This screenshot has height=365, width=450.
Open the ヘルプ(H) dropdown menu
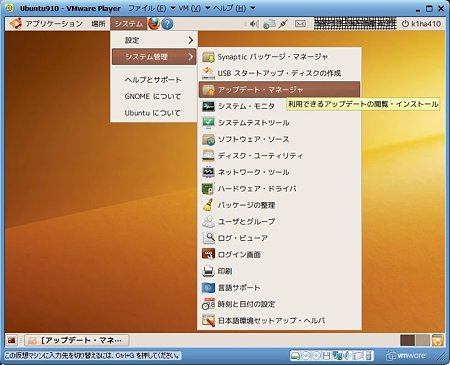234,8
